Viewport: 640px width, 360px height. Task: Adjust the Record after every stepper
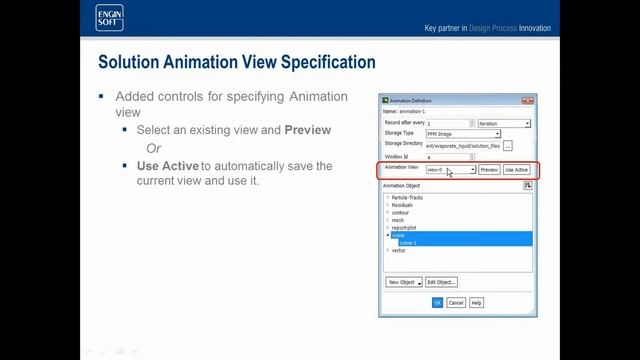tap(472, 123)
